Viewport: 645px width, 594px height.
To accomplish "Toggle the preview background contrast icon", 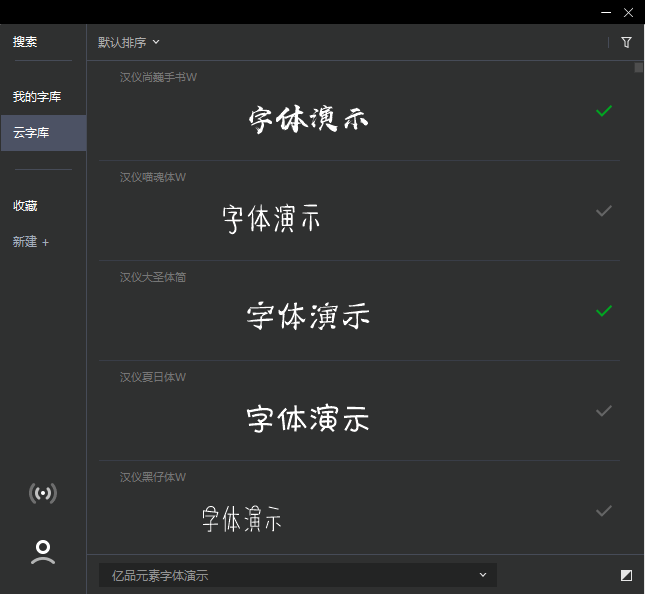I will click(626, 575).
